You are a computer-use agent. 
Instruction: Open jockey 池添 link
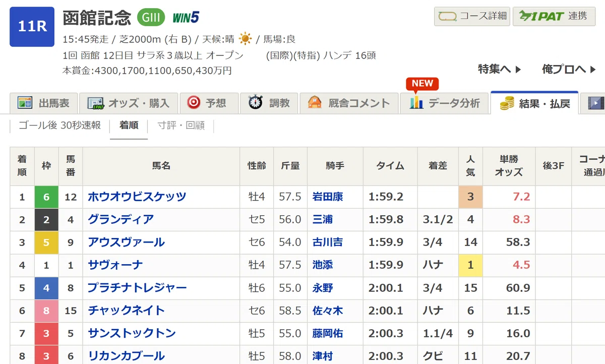pos(323,265)
